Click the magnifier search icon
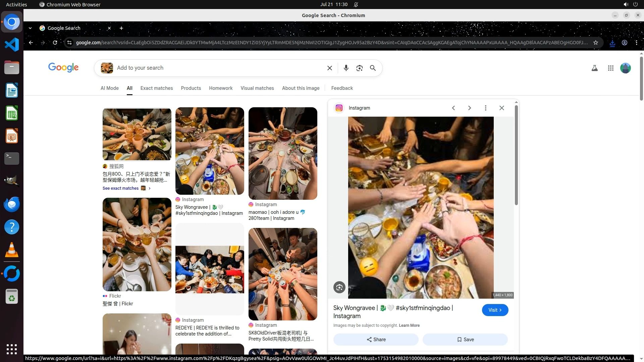The height and width of the screenshot is (362, 644). point(373,68)
